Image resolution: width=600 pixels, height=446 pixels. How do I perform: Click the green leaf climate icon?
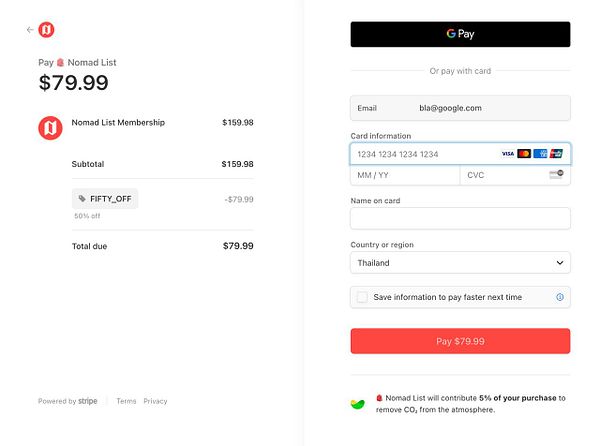[358, 404]
